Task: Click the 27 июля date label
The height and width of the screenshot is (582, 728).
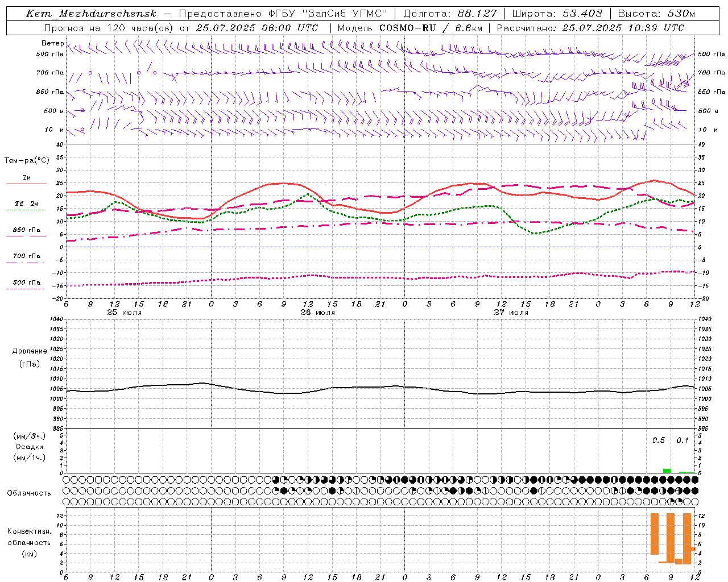Action: point(511,313)
